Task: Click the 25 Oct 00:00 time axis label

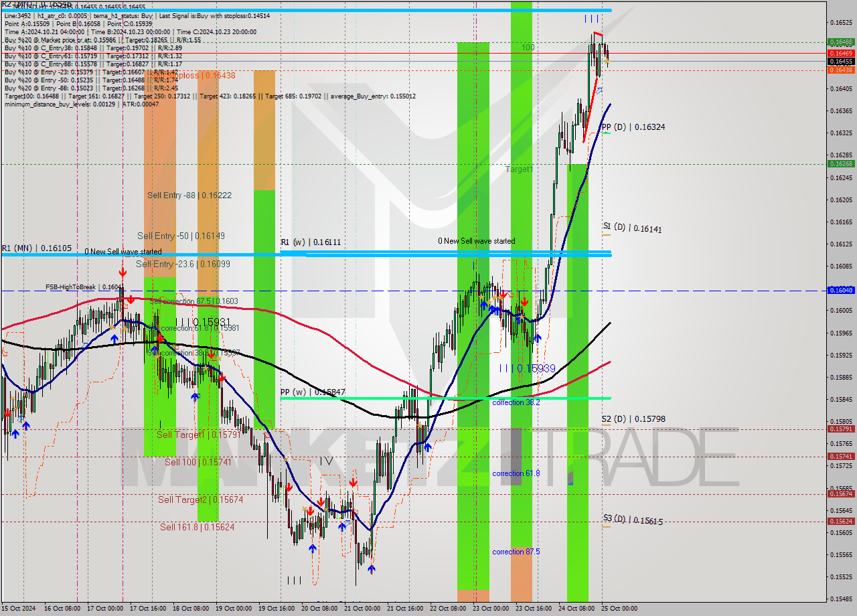Action: pyautogui.click(x=619, y=609)
